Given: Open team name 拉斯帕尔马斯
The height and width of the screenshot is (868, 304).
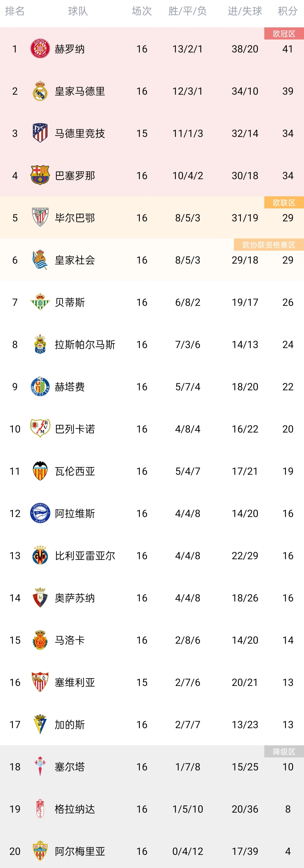Looking at the screenshot, I should [85, 344].
